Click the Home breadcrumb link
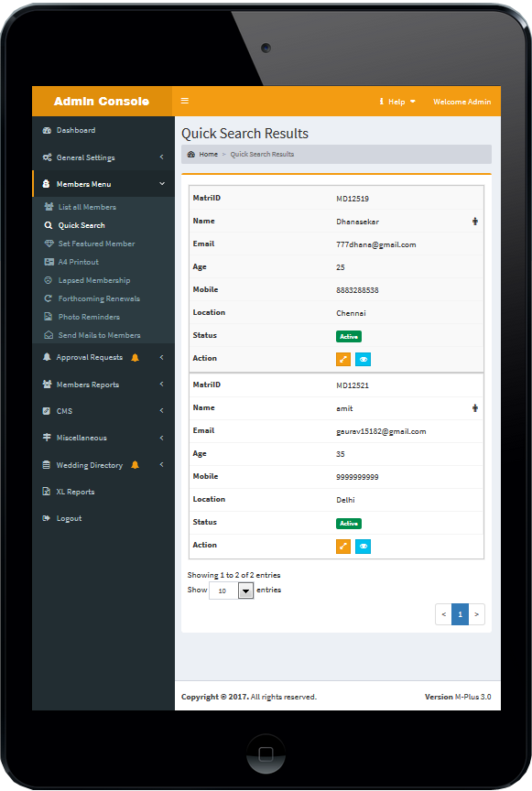This screenshot has height=791, width=532. (208, 155)
